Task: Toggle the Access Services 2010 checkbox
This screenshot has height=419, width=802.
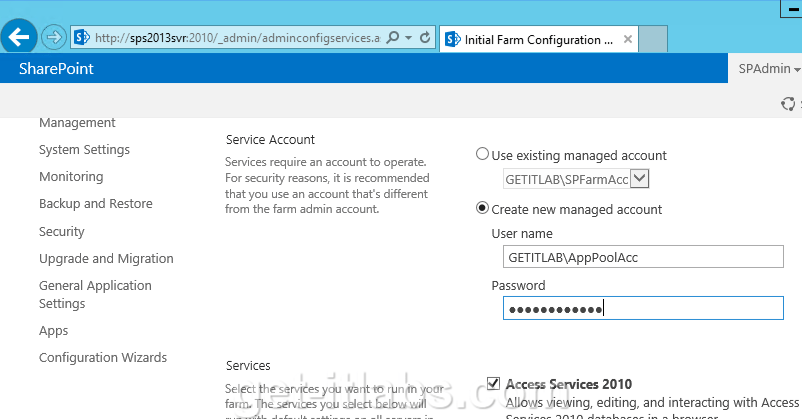Action: click(493, 383)
